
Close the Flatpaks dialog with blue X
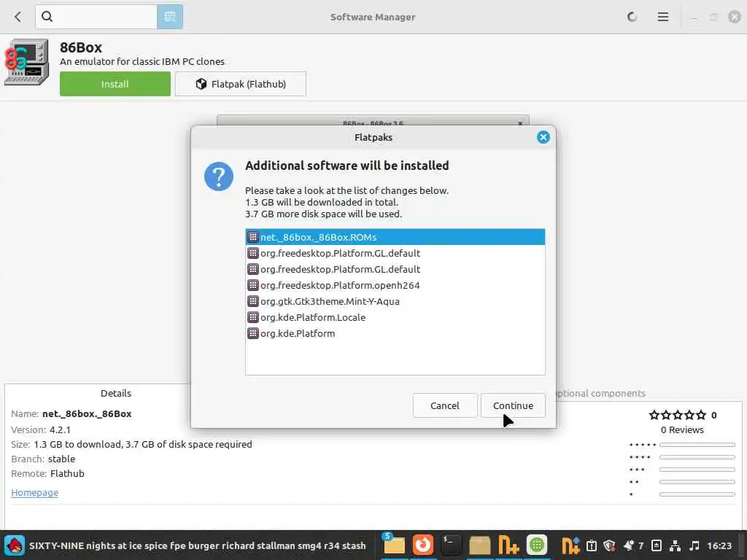pyautogui.click(x=543, y=137)
